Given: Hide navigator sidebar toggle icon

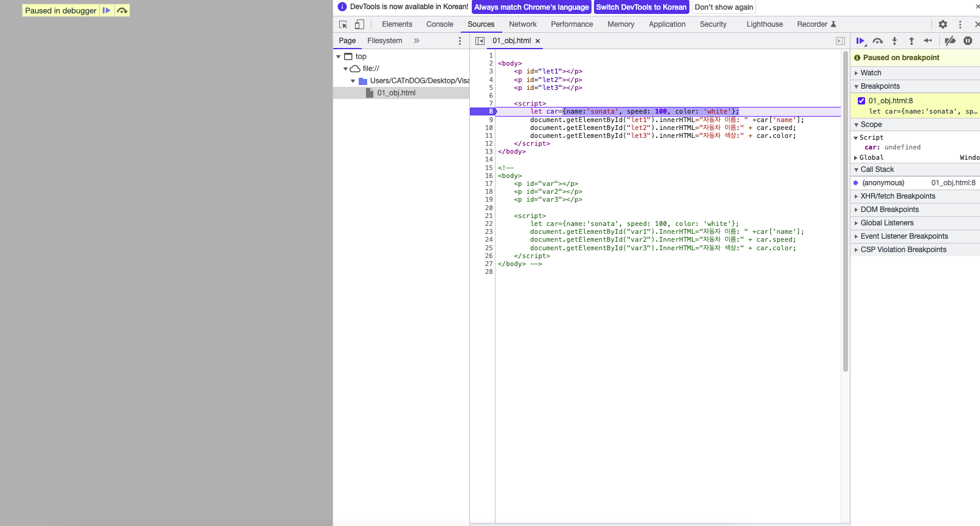Looking at the screenshot, I should 480,41.
